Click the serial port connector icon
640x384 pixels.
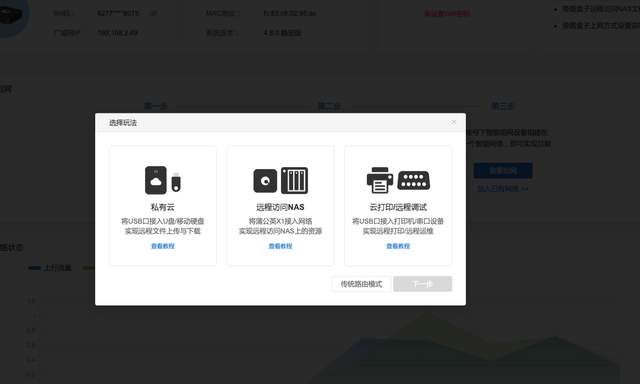[413, 180]
